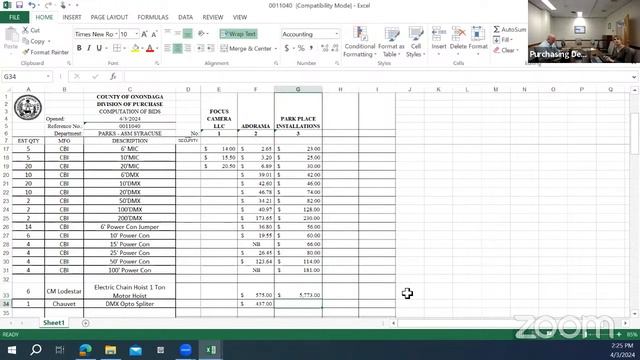
Task: Toggle Wrap Text
Action: coord(238,34)
